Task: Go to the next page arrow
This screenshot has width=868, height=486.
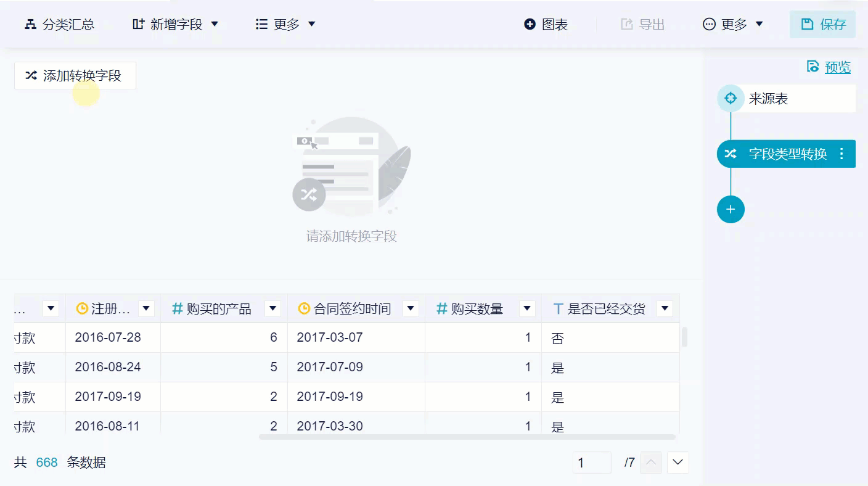Action: (678, 463)
